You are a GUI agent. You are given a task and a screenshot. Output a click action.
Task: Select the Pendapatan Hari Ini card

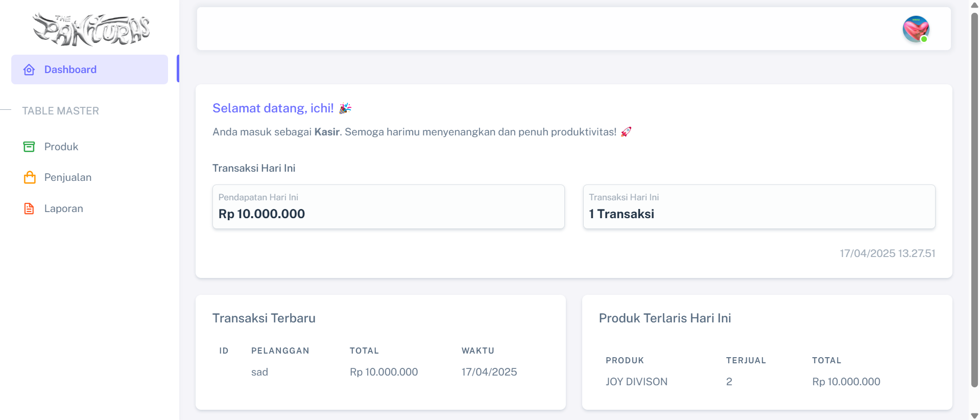(388, 206)
